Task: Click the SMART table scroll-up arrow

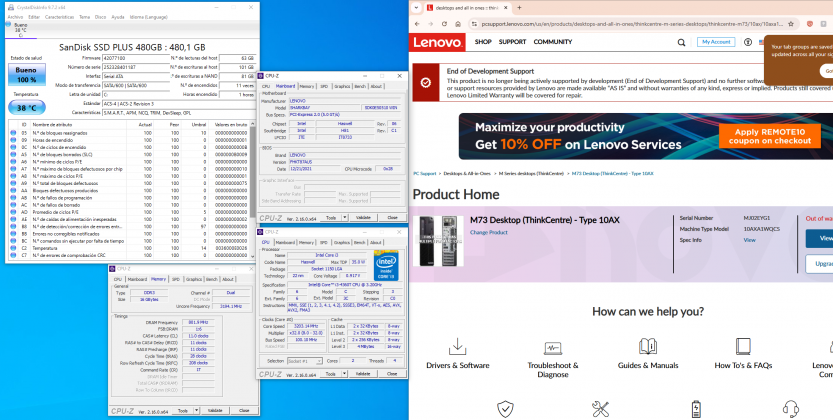Action: click(254, 124)
